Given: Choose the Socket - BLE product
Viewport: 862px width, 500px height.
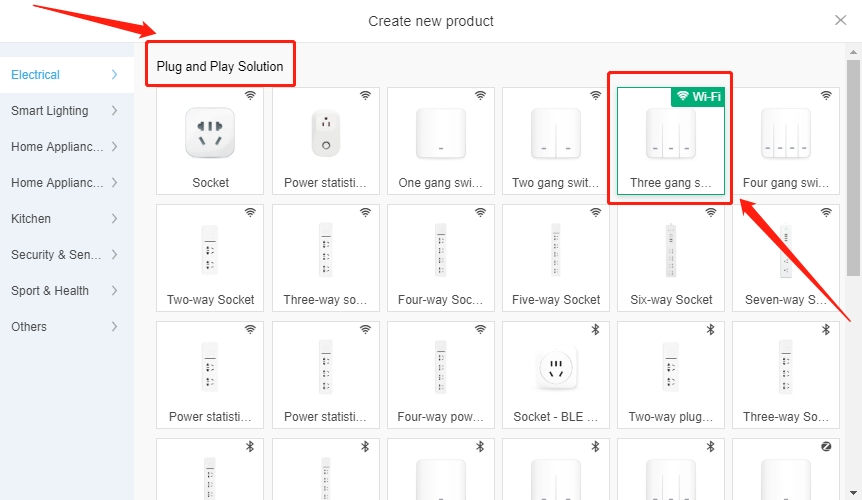Looking at the screenshot, I should click(x=556, y=375).
